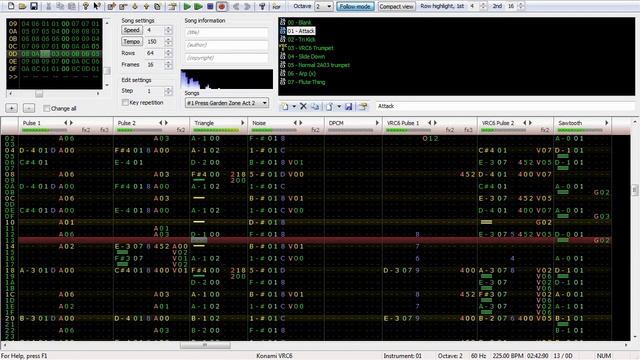This screenshot has width=640, height=360.
Task: Select instrument 03 - VRC6 Trumpet
Action: click(310, 48)
